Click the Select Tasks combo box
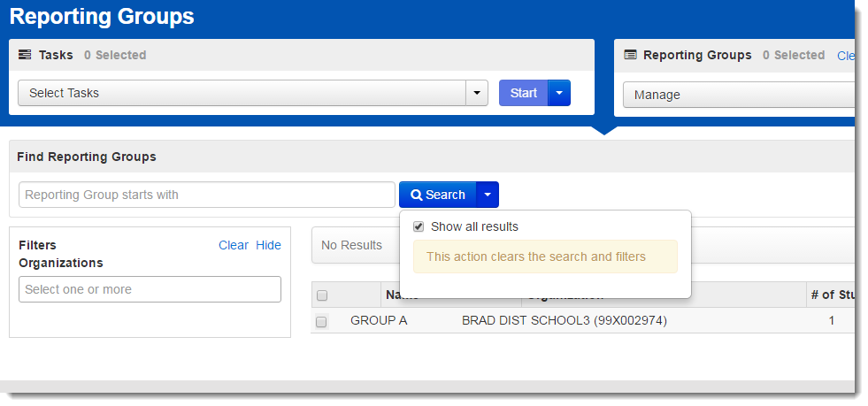The height and width of the screenshot is (406, 868). pyautogui.click(x=242, y=93)
